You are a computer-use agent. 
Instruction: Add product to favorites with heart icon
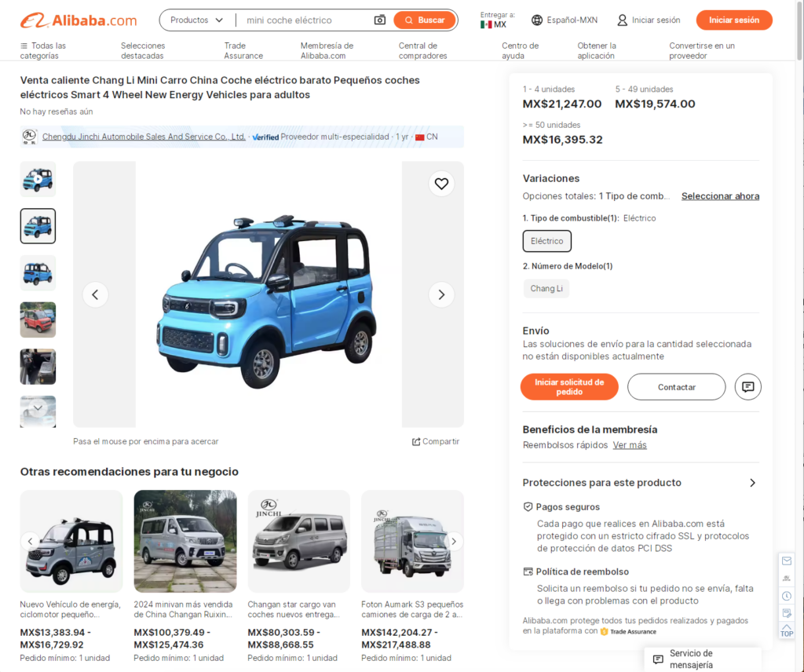[441, 184]
